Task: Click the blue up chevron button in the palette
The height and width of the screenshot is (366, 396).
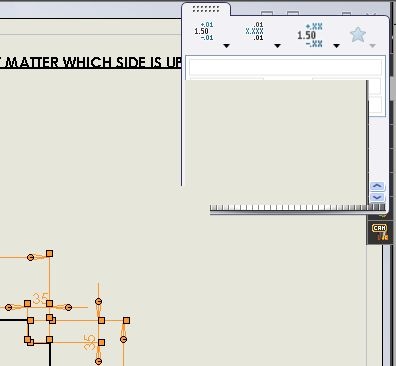Action: click(377, 186)
